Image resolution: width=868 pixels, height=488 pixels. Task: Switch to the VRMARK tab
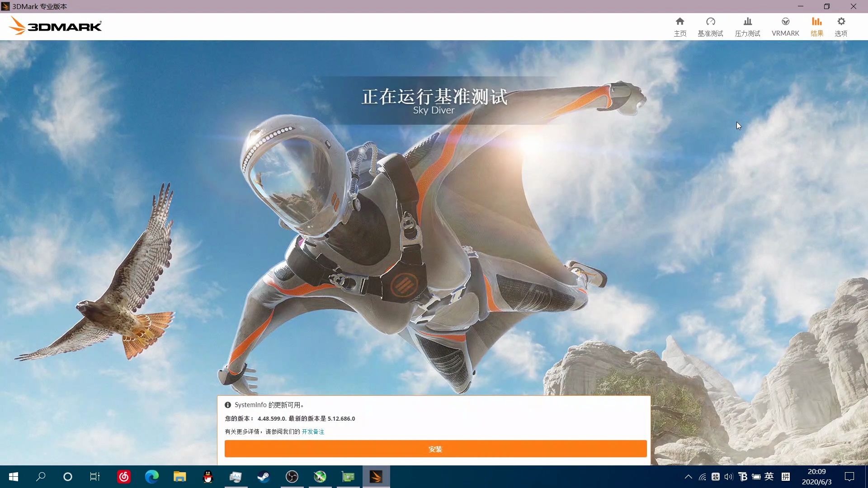tap(785, 27)
